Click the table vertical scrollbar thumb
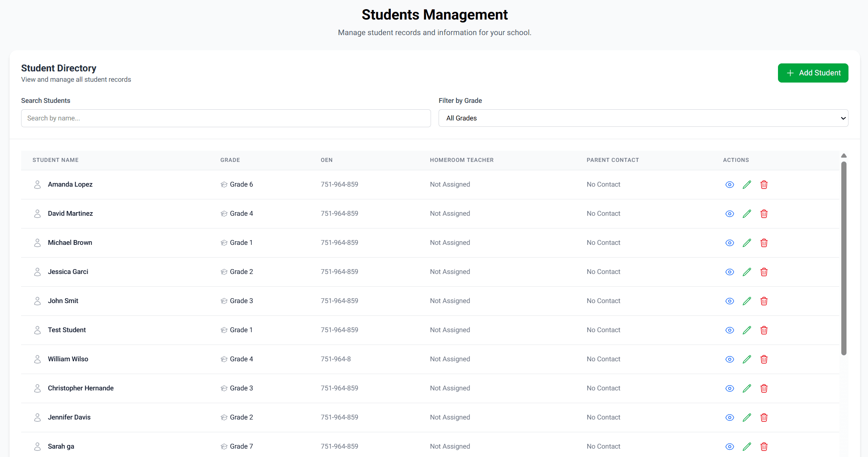868x457 pixels. pos(844,258)
